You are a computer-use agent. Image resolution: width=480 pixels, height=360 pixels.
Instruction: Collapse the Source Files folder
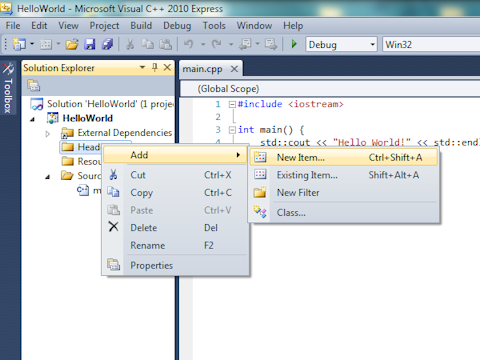coord(47,177)
